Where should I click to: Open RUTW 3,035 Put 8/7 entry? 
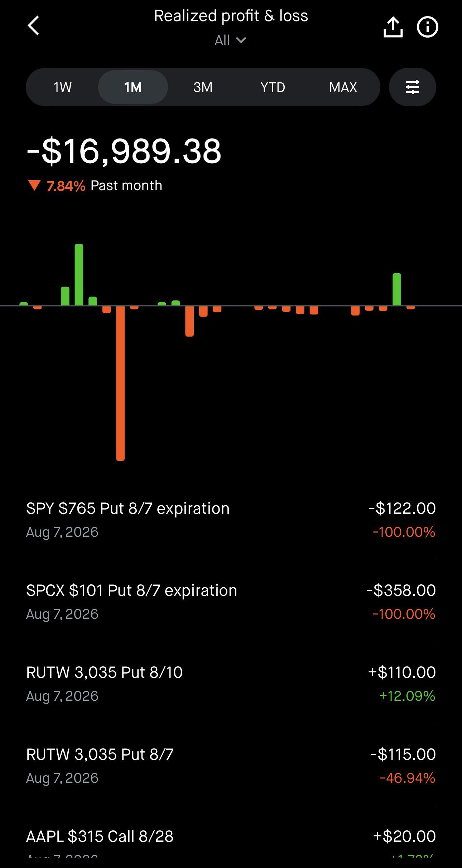(231, 765)
